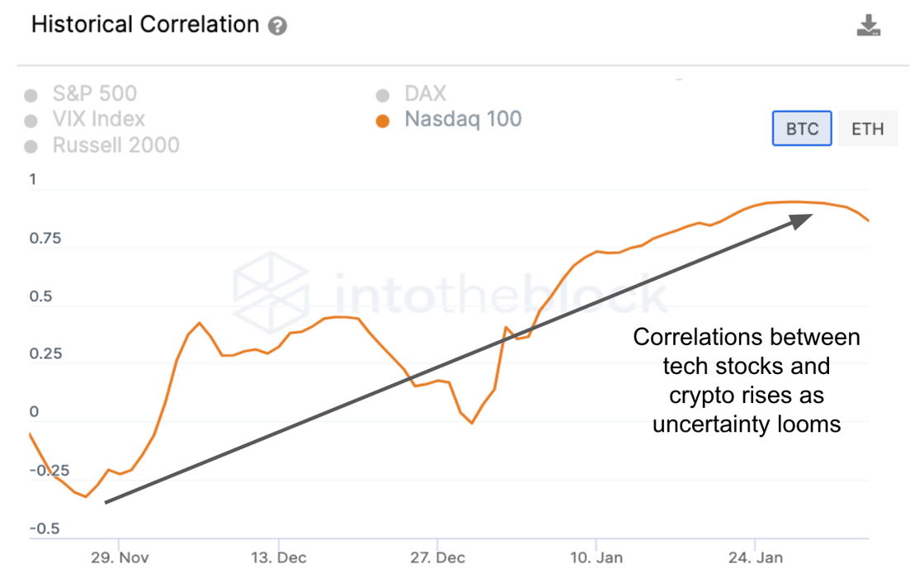
Task: Click the DAX legend dot
Action: 382,94
